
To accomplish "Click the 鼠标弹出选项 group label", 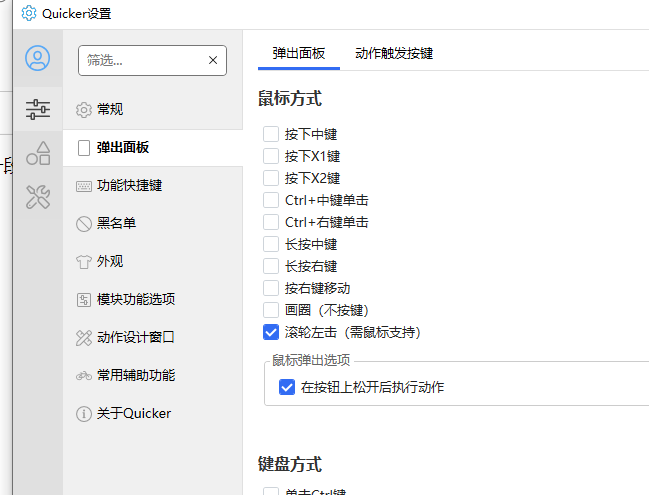I will [x=311, y=360].
